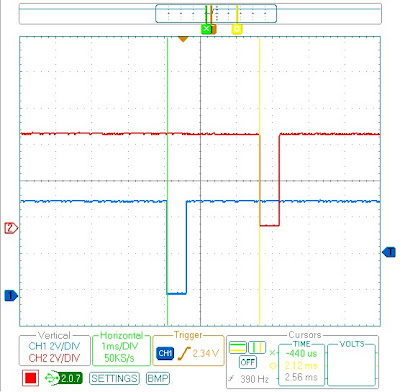Click the waveform overview window at top
The image size is (400, 392).
(x=216, y=14)
